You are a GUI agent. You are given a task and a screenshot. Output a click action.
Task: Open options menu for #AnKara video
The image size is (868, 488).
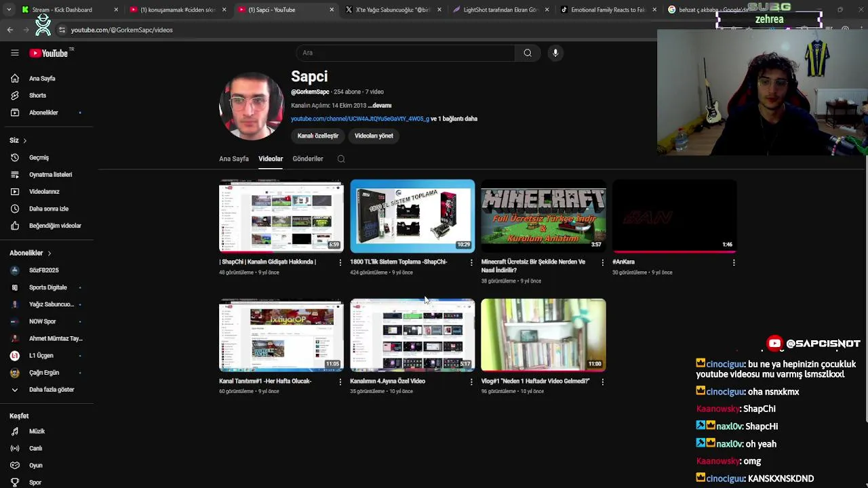coord(733,262)
